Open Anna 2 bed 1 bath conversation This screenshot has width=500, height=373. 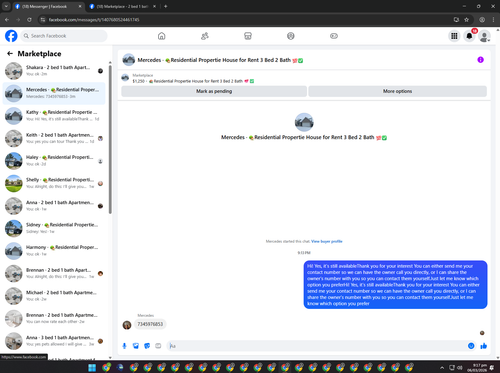point(54,206)
